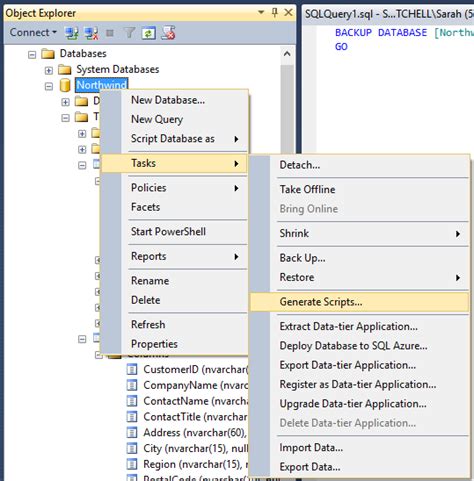This screenshot has height=481, width=474.
Task: Click the Filter funnel icon
Action: (129, 33)
